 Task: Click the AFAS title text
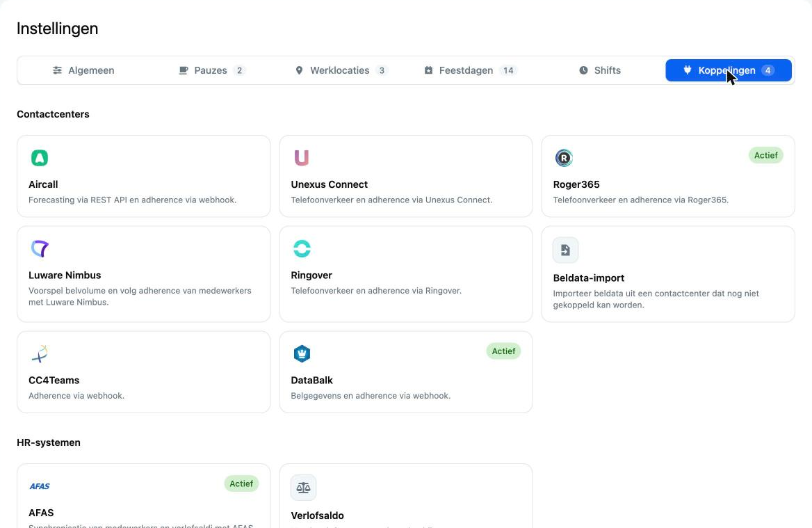point(41,513)
